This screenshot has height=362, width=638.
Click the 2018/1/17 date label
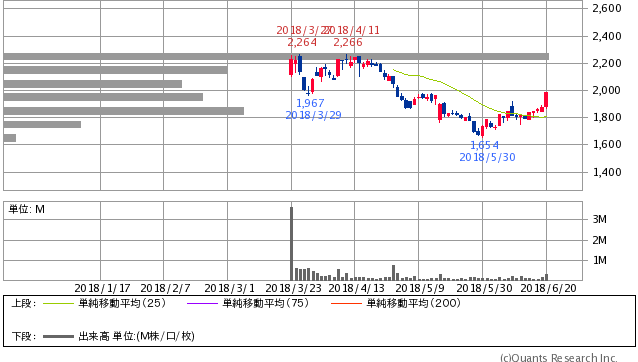(103, 288)
